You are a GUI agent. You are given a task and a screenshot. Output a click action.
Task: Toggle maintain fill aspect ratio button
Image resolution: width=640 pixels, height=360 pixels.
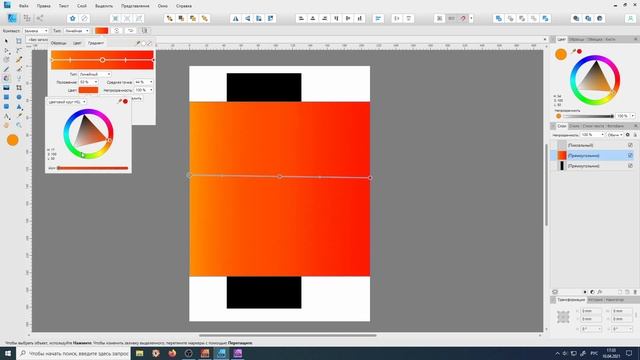click(x=144, y=31)
